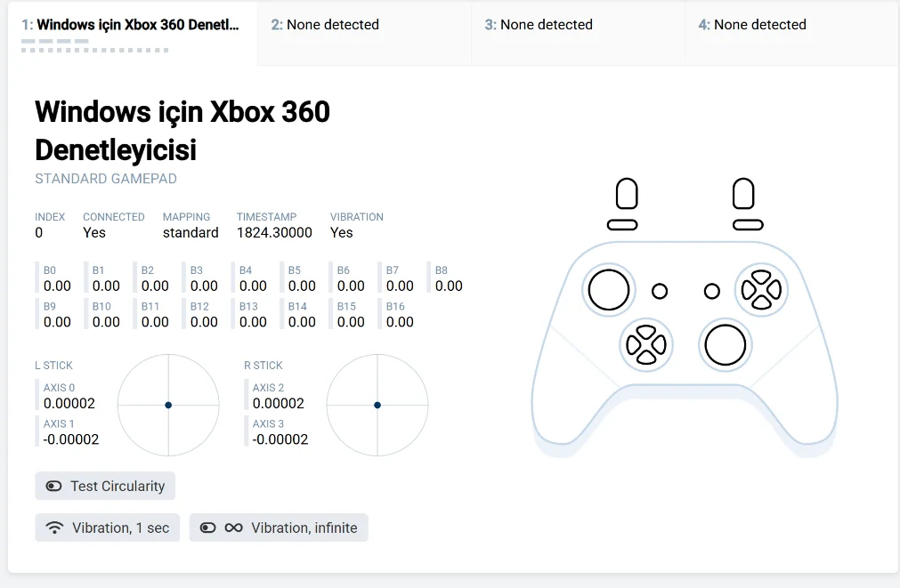Click the AXIS 3 value -0.00002

tap(280, 439)
